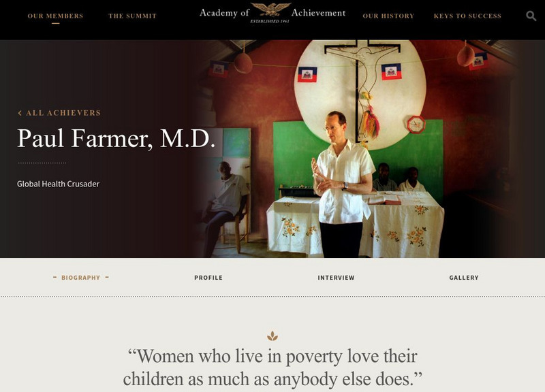Open Keys to Success section

click(x=467, y=16)
